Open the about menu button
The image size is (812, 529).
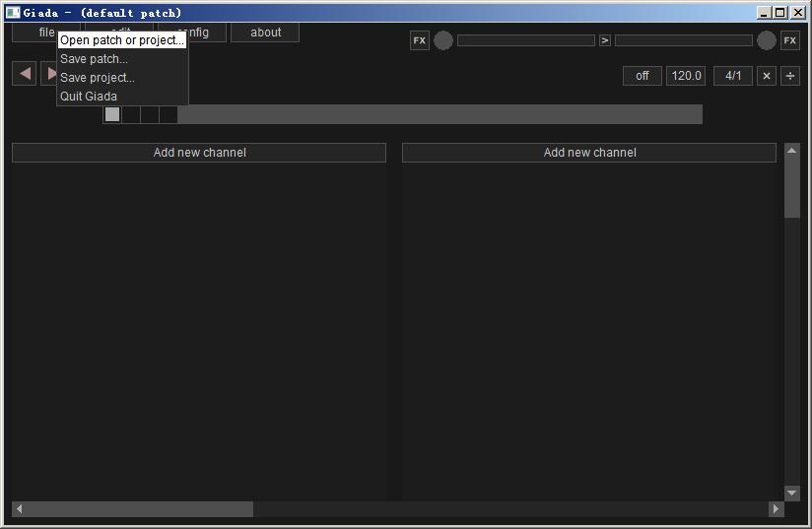[265, 33]
